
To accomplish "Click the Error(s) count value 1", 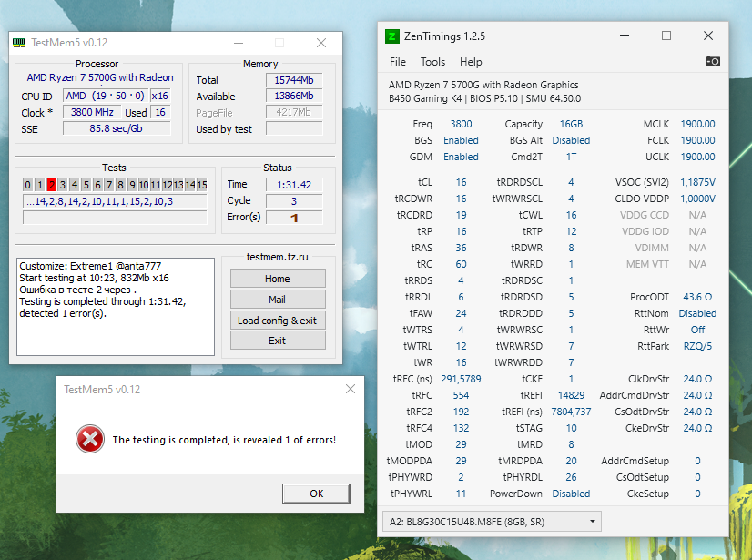I will [x=294, y=218].
